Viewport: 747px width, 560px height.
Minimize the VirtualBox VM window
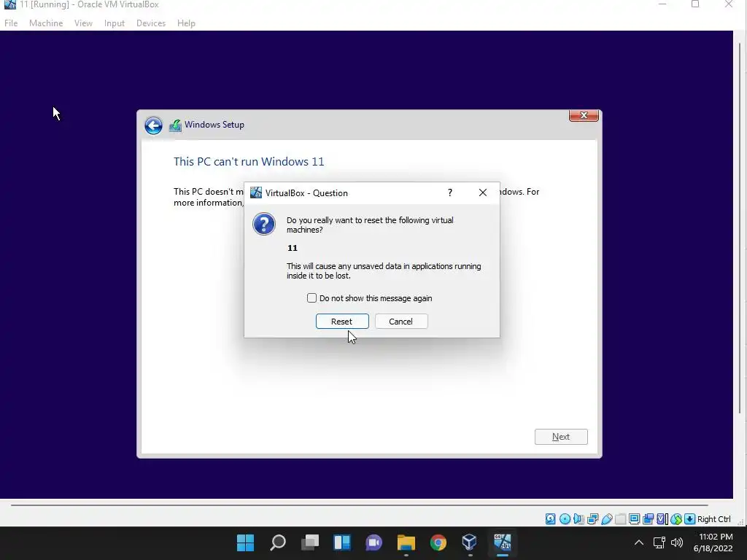click(662, 4)
